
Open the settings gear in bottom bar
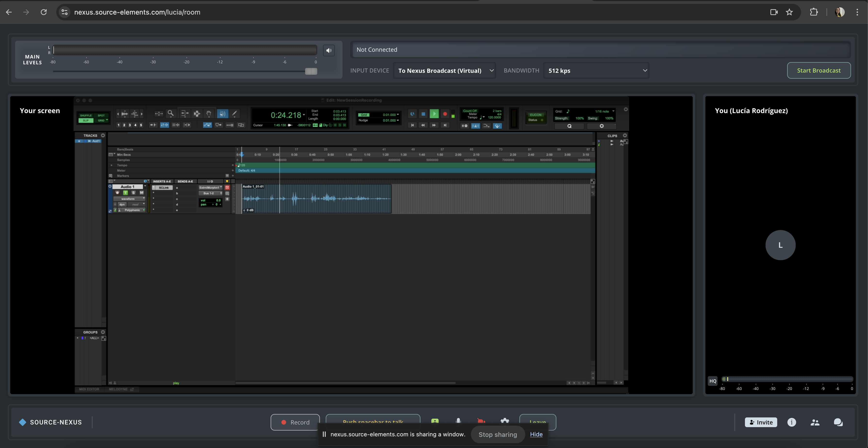[x=504, y=420]
